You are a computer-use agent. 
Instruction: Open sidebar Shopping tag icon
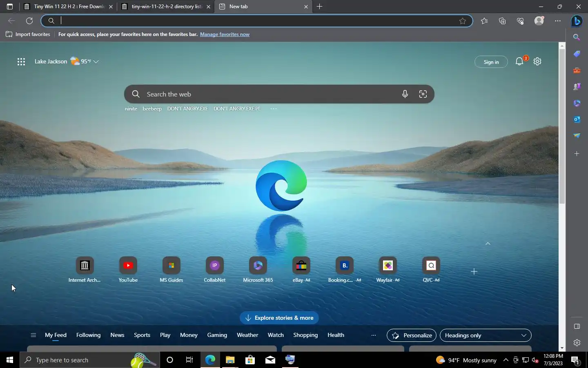pos(577,54)
